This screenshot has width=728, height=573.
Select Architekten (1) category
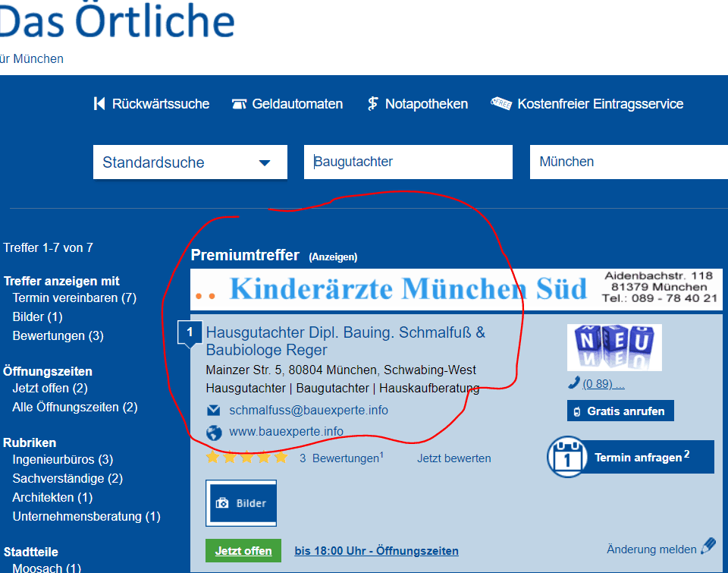point(52,498)
